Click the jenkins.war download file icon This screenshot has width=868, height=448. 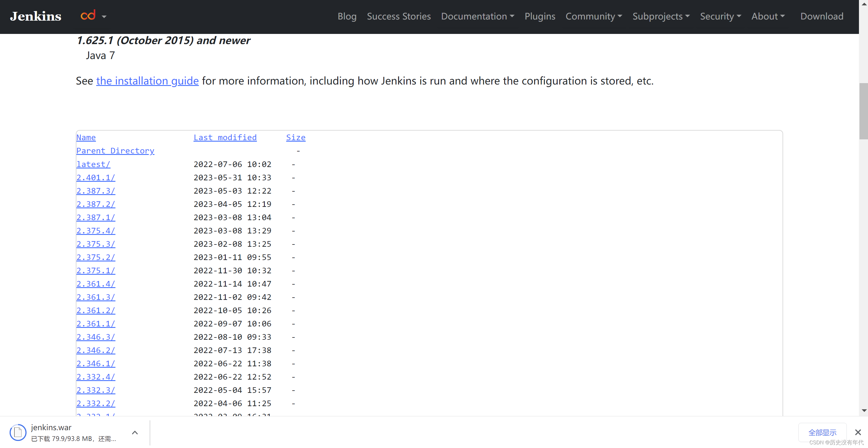(x=18, y=432)
